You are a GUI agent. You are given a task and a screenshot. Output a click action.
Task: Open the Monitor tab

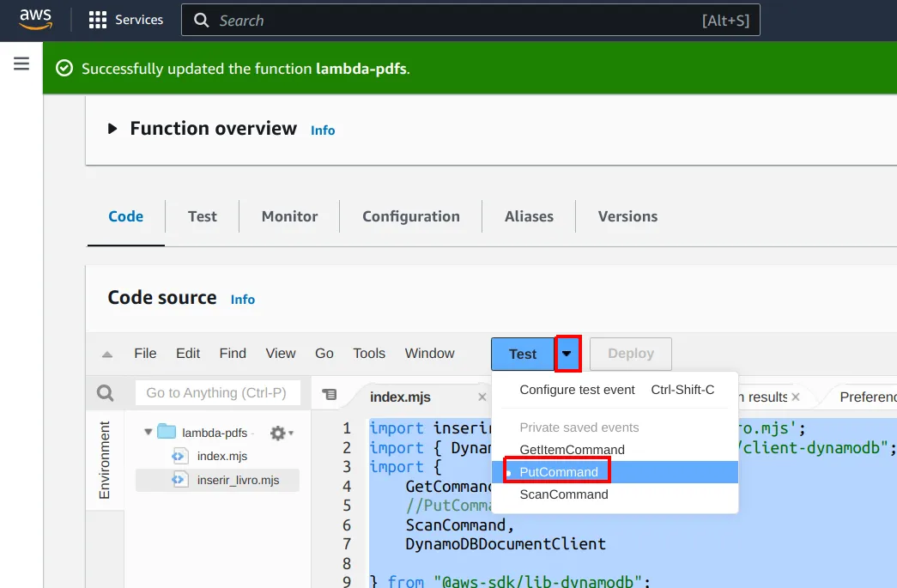(289, 216)
